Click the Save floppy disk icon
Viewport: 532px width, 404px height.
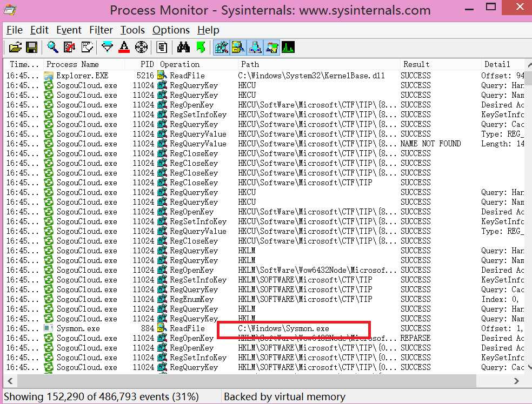[x=31, y=47]
